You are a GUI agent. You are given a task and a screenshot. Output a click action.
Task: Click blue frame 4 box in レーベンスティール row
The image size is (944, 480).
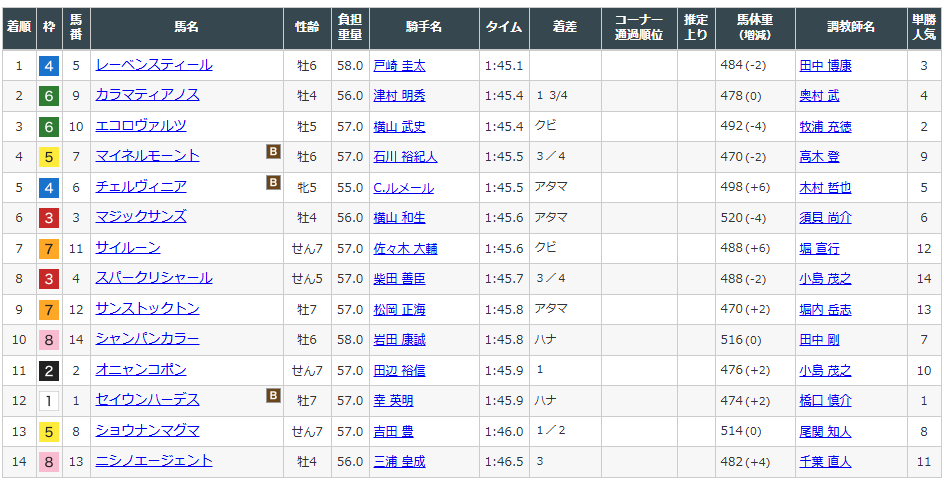tap(48, 66)
